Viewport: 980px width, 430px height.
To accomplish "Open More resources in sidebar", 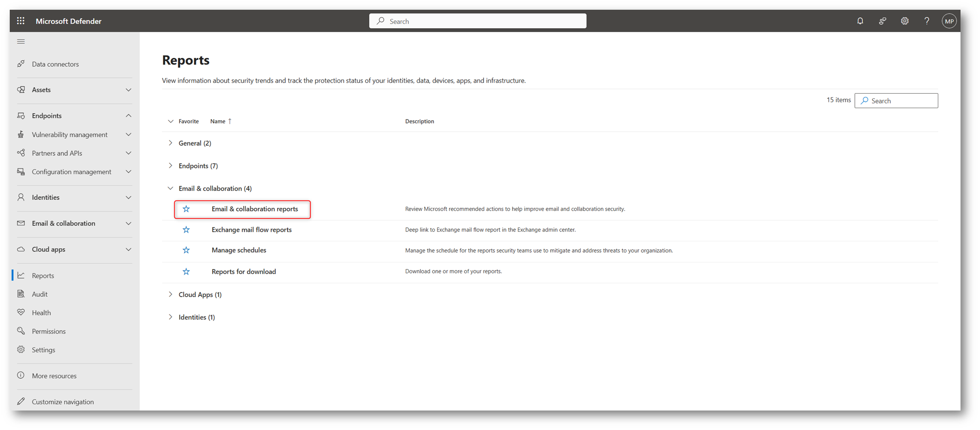I will (54, 376).
